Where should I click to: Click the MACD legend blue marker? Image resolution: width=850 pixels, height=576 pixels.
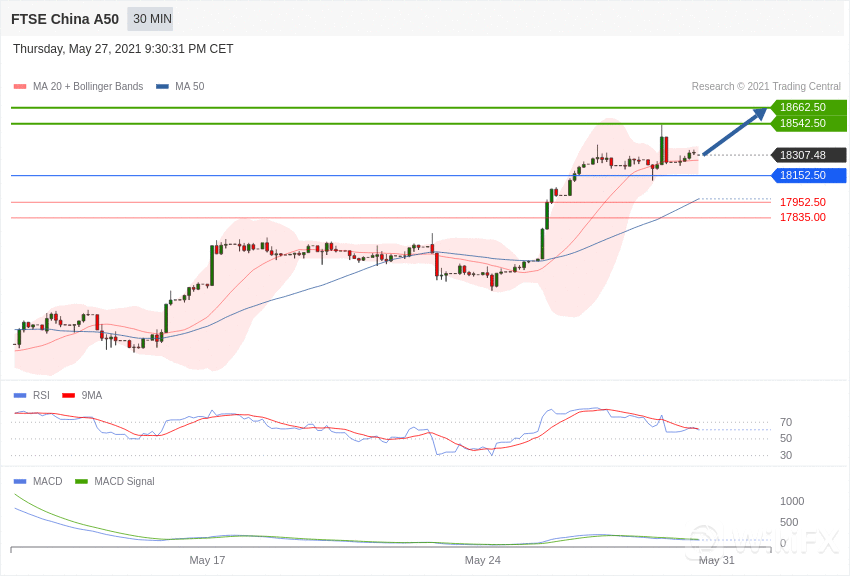pyautogui.click(x=20, y=481)
